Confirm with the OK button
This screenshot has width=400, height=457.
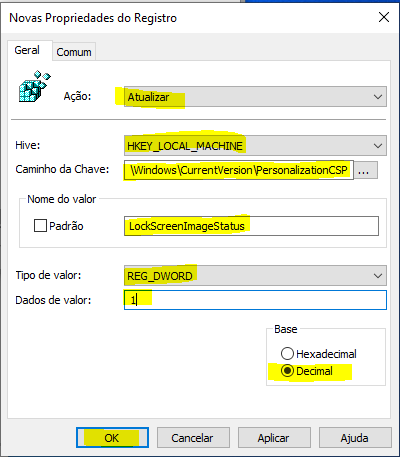[x=112, y=438]
